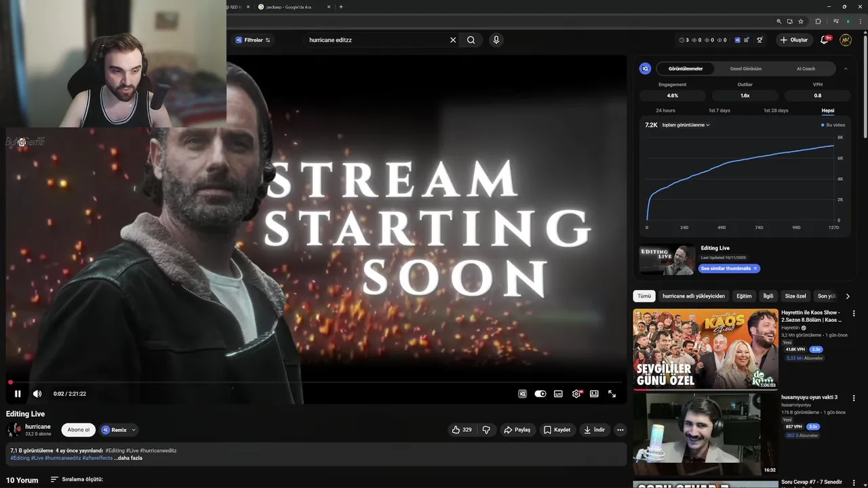The height and width of the screenshot is (488, 868).
Task: Click the Remix button
Action: pos(115,430)
